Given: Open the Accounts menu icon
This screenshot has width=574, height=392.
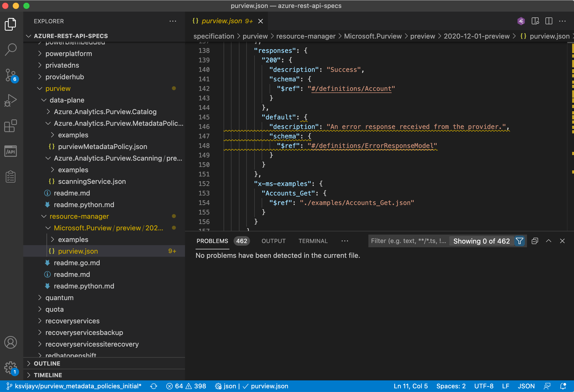Looking at the screenshot, I should (11, 342).
